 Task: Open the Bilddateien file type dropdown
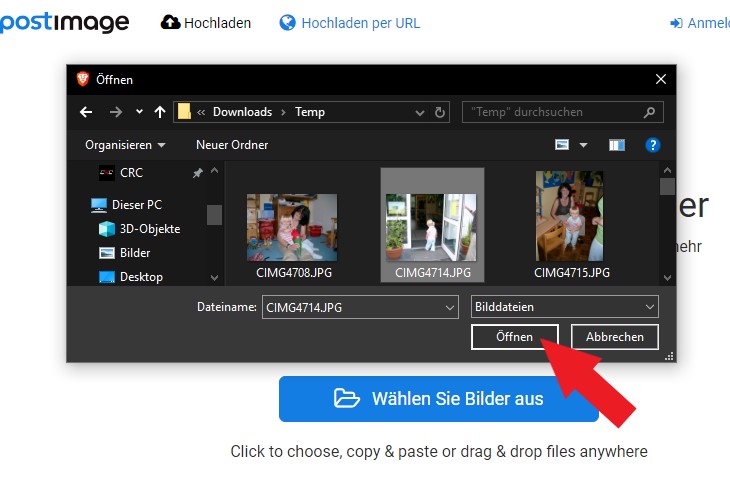click(564, 307)
